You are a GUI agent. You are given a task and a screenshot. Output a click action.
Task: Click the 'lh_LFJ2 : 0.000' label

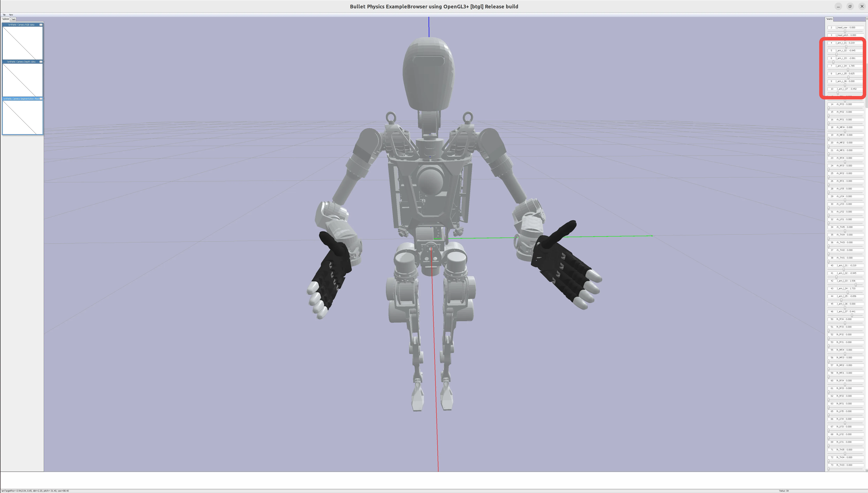(844, 434)
